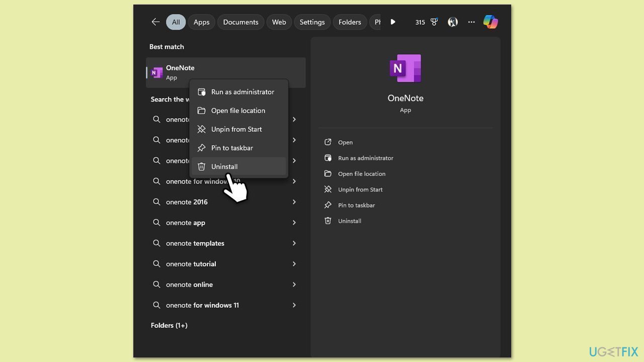Choose Pin to taskbar in context menu
This screenshot has width=644, height=362.
click(238, 148)
